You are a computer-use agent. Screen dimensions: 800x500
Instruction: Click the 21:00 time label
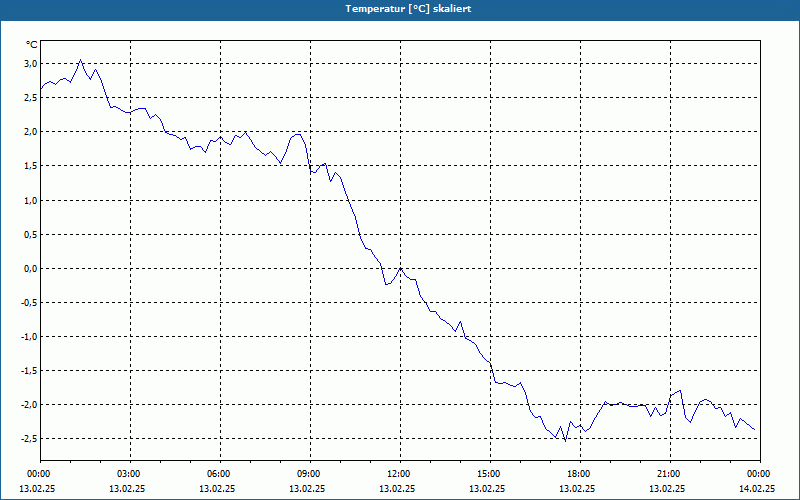[670, 474]
